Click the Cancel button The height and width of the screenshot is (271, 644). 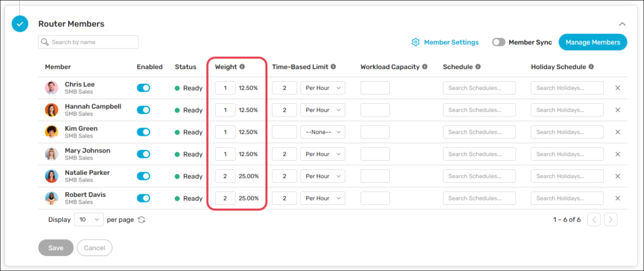(x=94, y=248)
